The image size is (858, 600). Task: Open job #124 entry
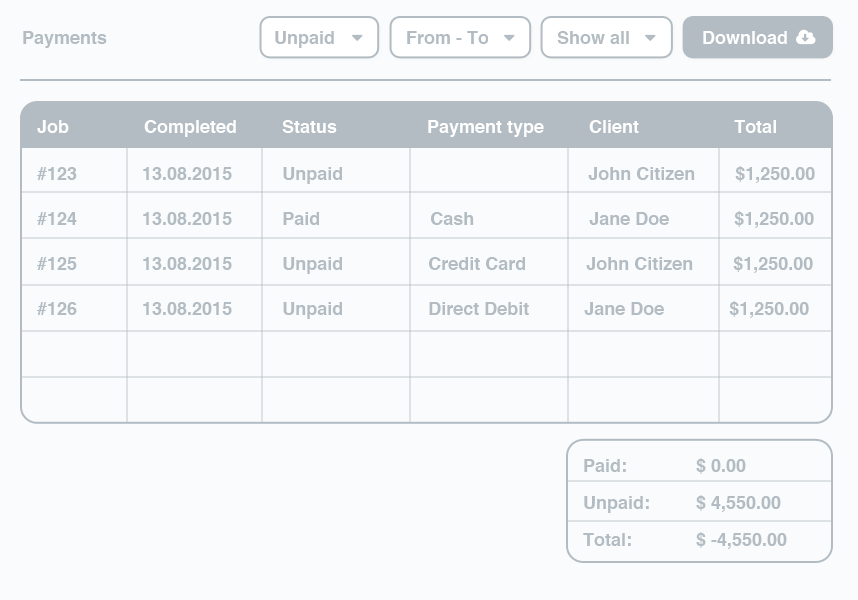tap(57, 219)
